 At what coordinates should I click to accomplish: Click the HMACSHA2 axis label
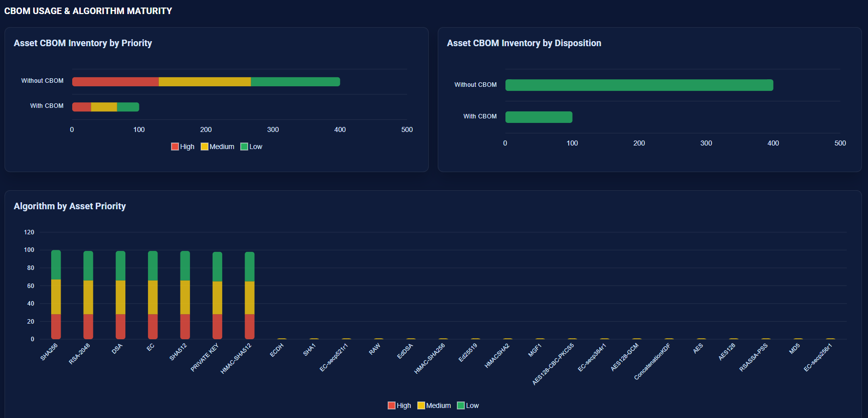(x=497, y=356)
